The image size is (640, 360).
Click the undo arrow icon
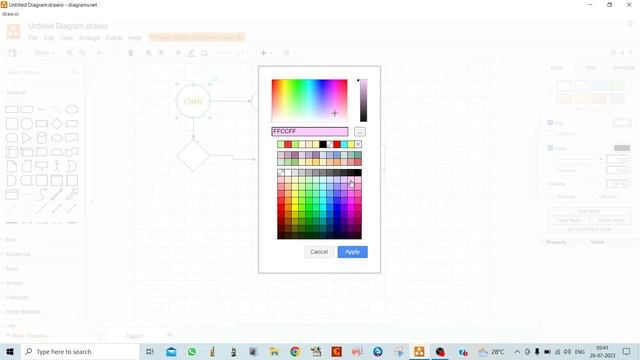100,53
